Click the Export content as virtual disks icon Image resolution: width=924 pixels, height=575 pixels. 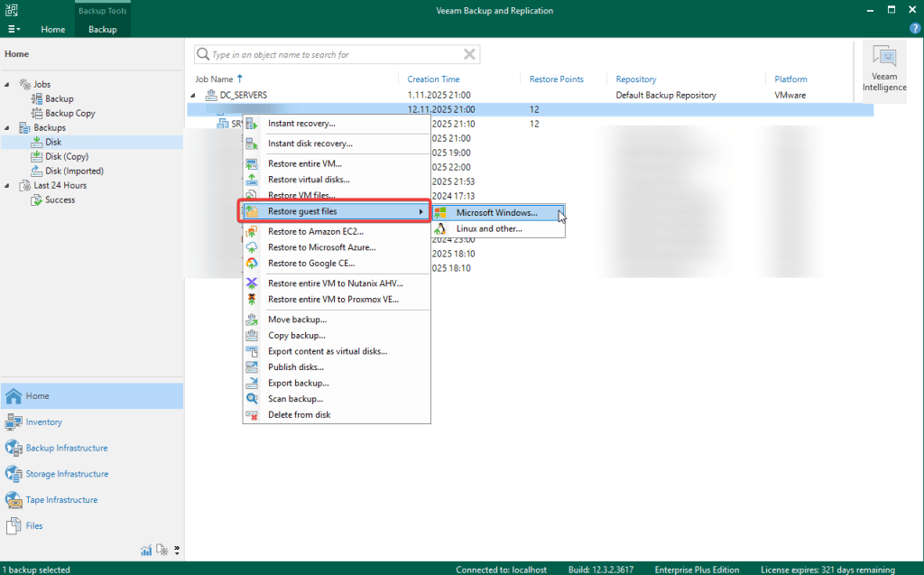pyautogui.click(x=252, y=351)
